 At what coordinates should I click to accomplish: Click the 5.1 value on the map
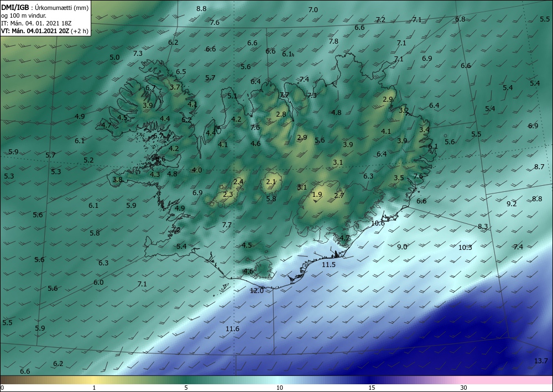coord(232,96)
